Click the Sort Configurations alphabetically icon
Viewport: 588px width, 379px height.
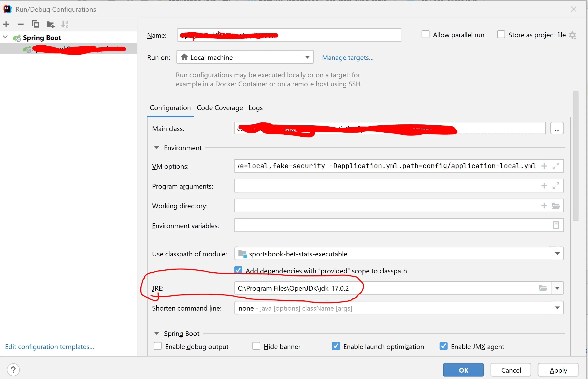(x=65, y=24)
